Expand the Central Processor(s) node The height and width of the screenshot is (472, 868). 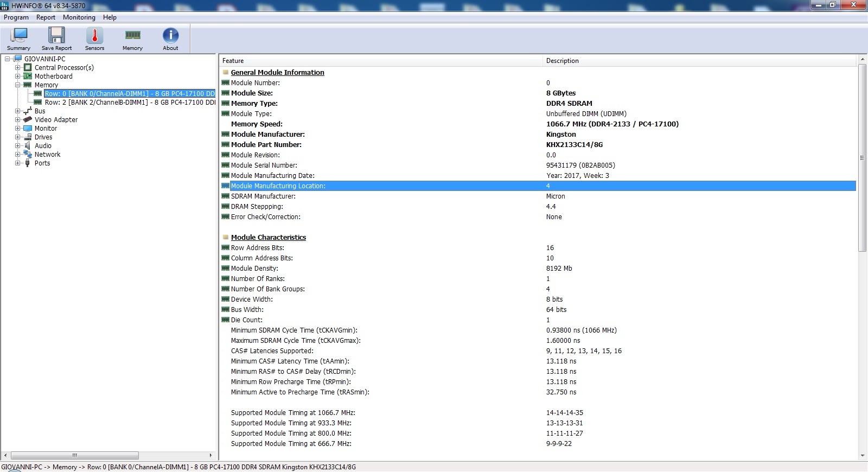(17, 67)
